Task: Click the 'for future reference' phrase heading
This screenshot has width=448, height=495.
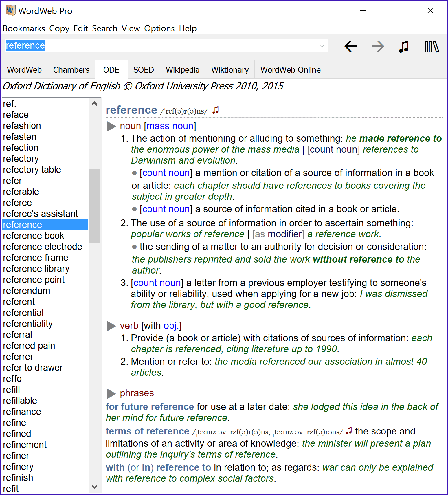Action: click(x=150, y=407)
